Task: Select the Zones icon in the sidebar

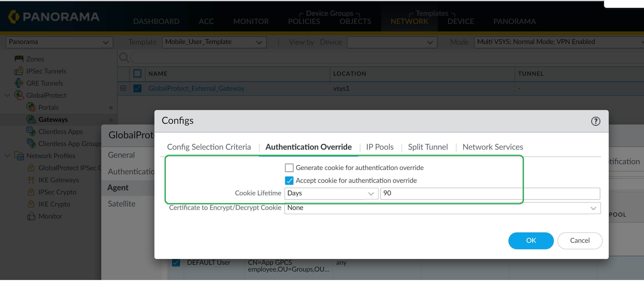Action: (20, 59)
